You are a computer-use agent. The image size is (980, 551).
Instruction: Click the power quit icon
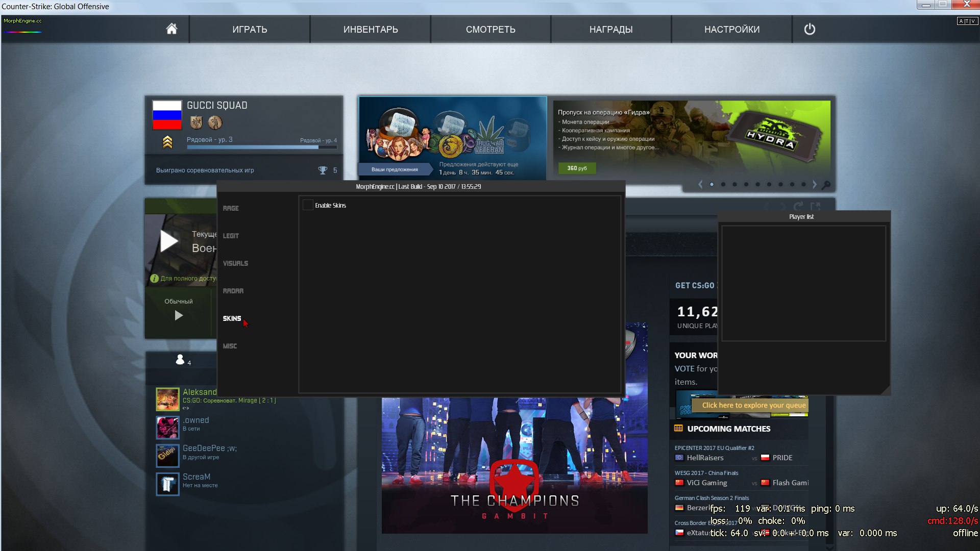pyautogui.click(x=810, y=29)
